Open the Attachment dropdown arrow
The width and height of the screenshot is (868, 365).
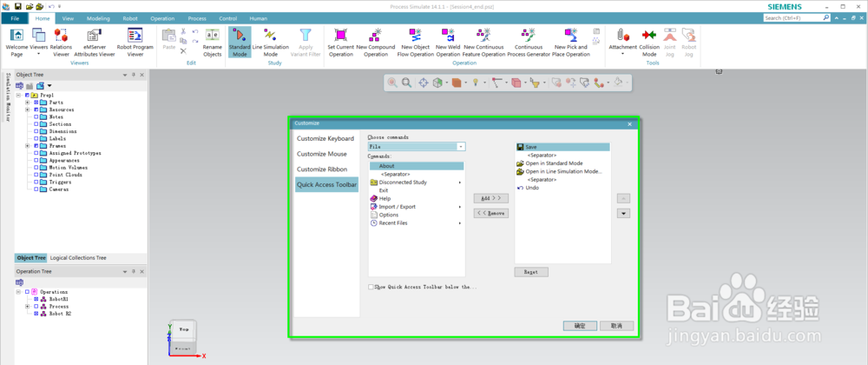pos(622,54)
